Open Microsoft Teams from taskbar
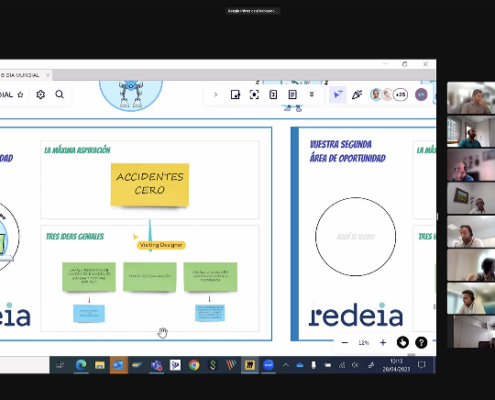The image size is (495, 400). [156, 365]
